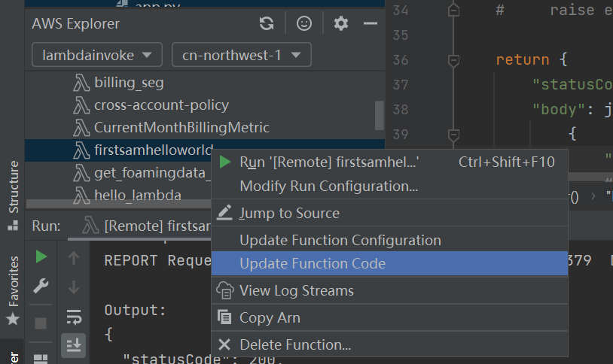
Task: Choose Jump to Source
Action: [x=389, y=214]
